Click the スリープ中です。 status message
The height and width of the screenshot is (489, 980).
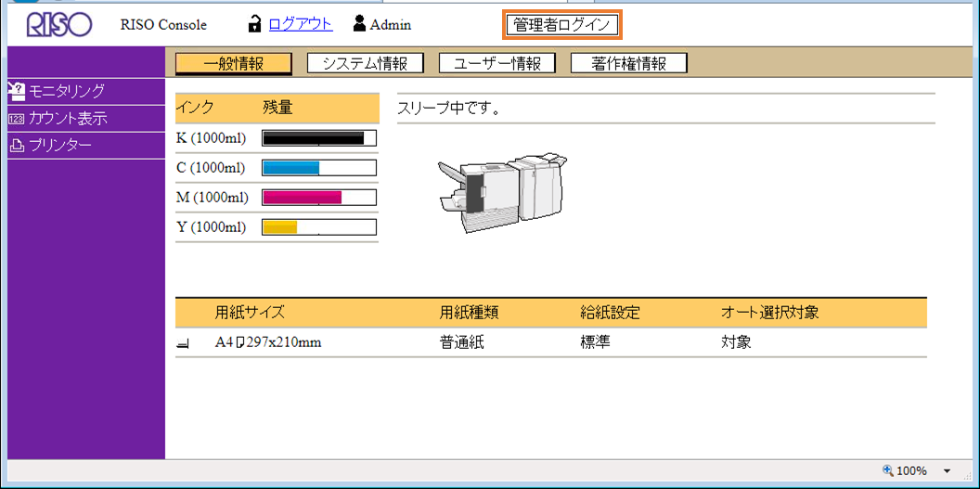(x=448, y=109)
